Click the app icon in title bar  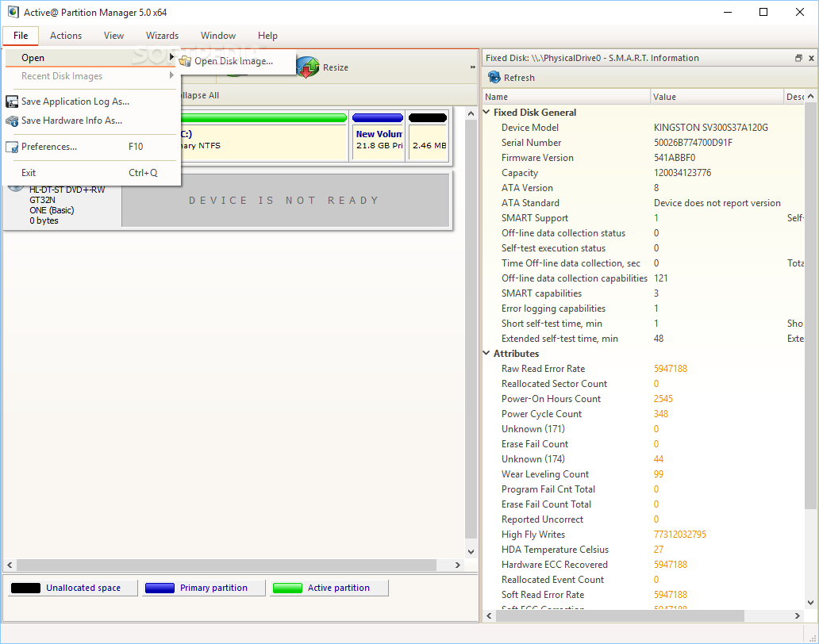pyautogui.click(x=13, y=12)
